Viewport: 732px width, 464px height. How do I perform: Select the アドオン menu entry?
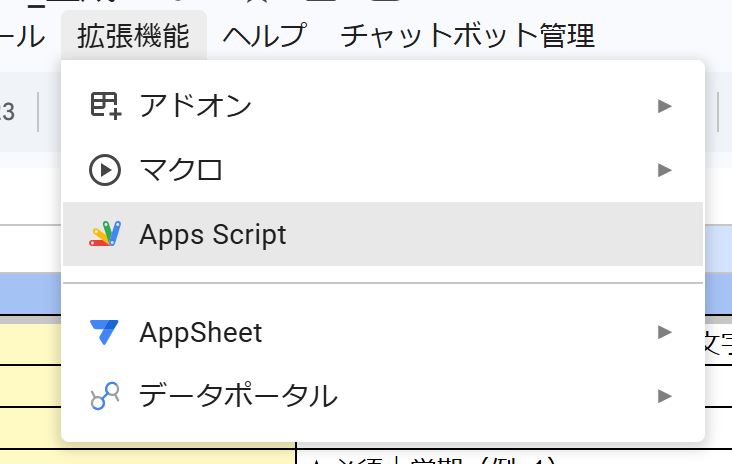coord(383,106)
